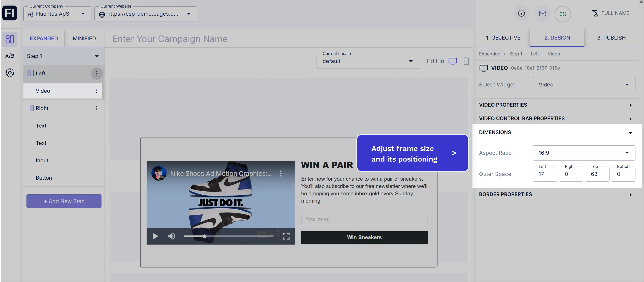This screenshot has width=644, height=282.
Task: Click Expanded breadcrumb link
Action: tap(490, 54)
